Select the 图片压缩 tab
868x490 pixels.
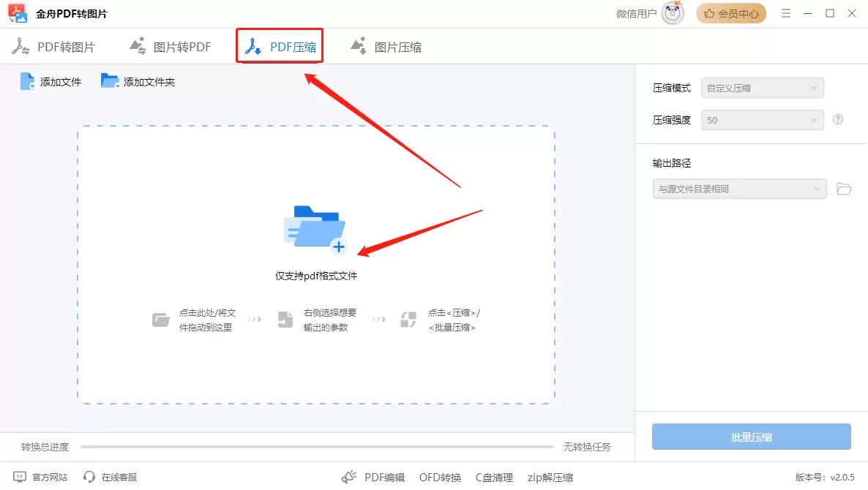point(386,45)
